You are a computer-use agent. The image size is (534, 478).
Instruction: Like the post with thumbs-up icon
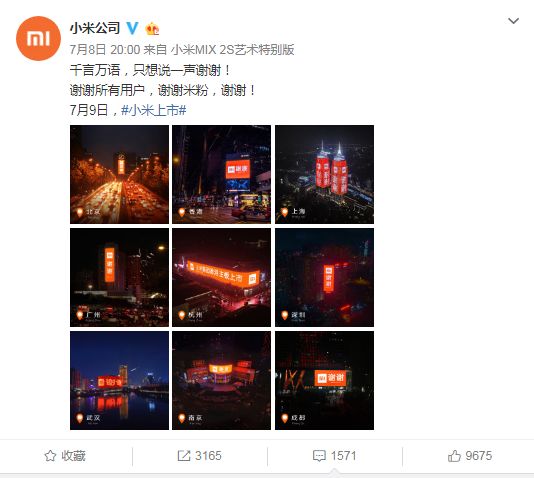[454, 456]
